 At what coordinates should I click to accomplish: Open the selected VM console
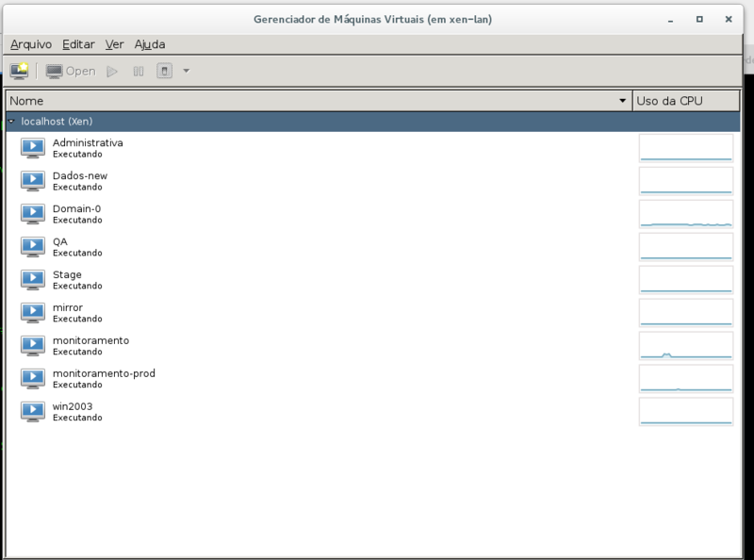click(71, 72)
